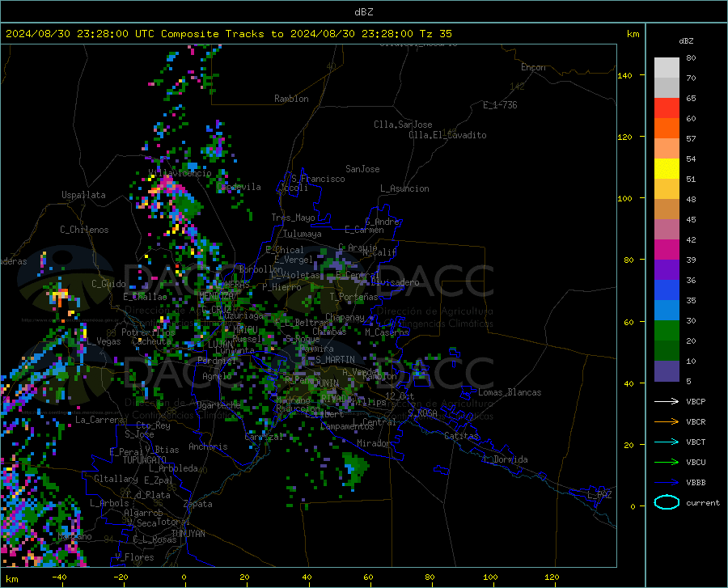Select the orange VBCR arrow symbol
This screenshot has height=588, width=728.
(x=667, y=421)
